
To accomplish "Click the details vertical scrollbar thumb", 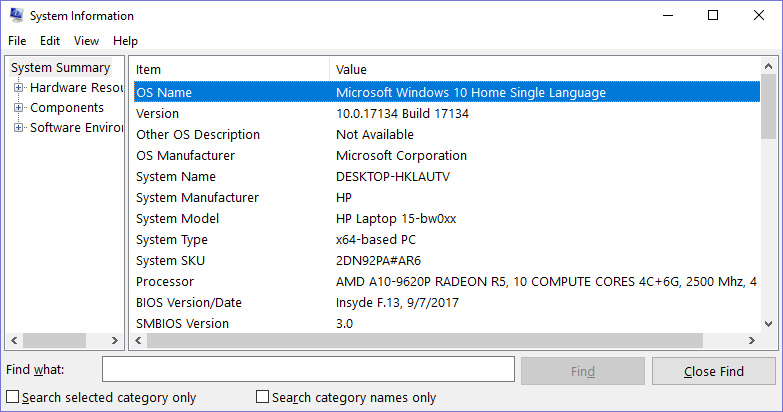I will coord(769,106).
